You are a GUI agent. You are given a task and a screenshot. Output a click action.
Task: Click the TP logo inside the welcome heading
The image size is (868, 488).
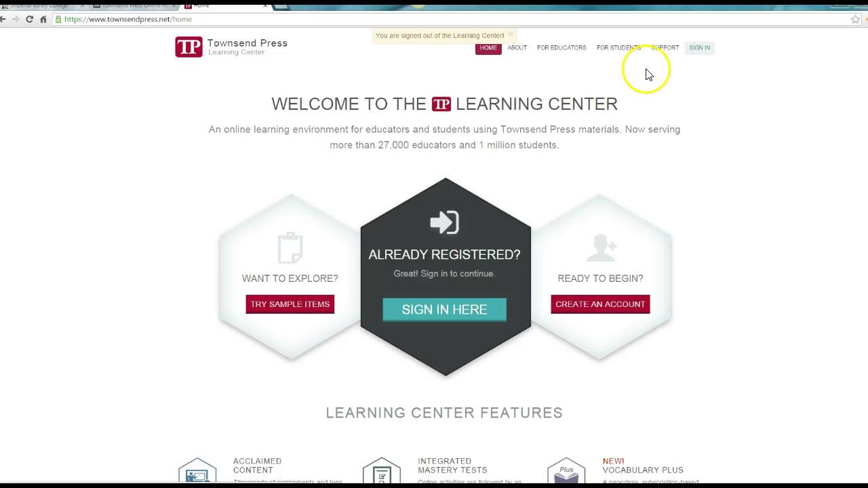[441, 104]
